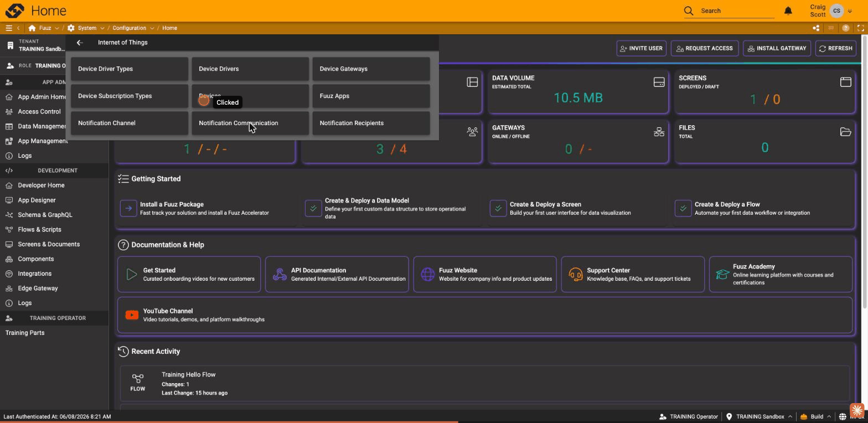
Task: Open Device Subscription Types tile
Action: point(130,96)
